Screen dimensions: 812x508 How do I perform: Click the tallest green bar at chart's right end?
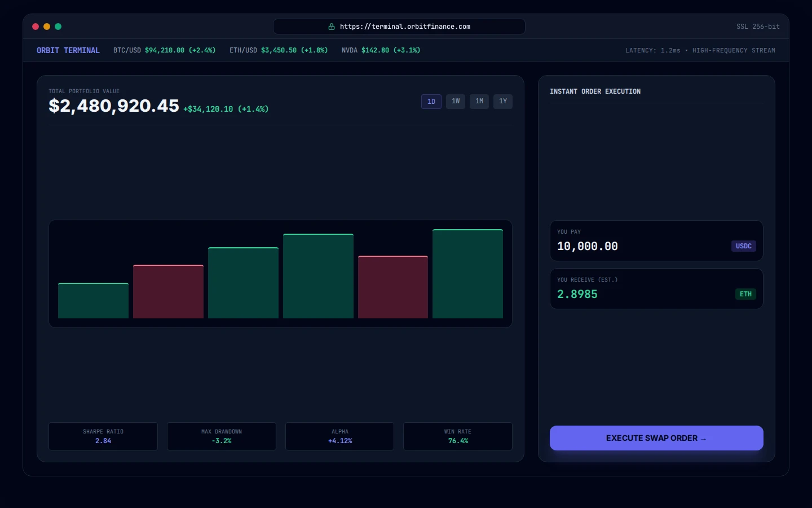[467, 274]
